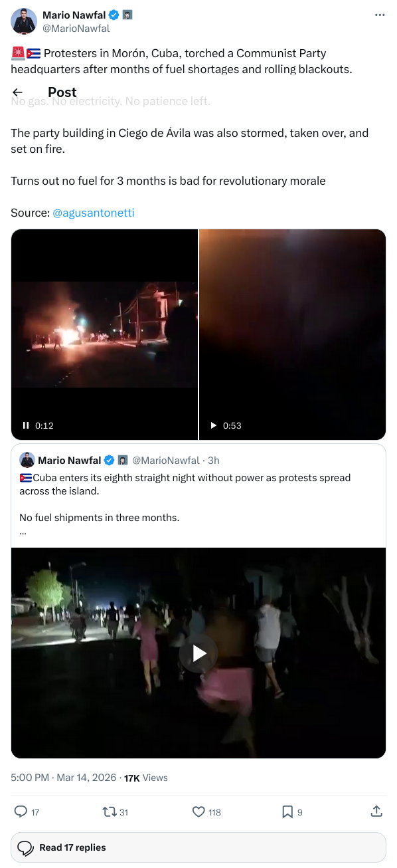The height and width of the screenshot is (868, 397).
Task: Open the fire scene video thumbnail
Action: point(104,334)
